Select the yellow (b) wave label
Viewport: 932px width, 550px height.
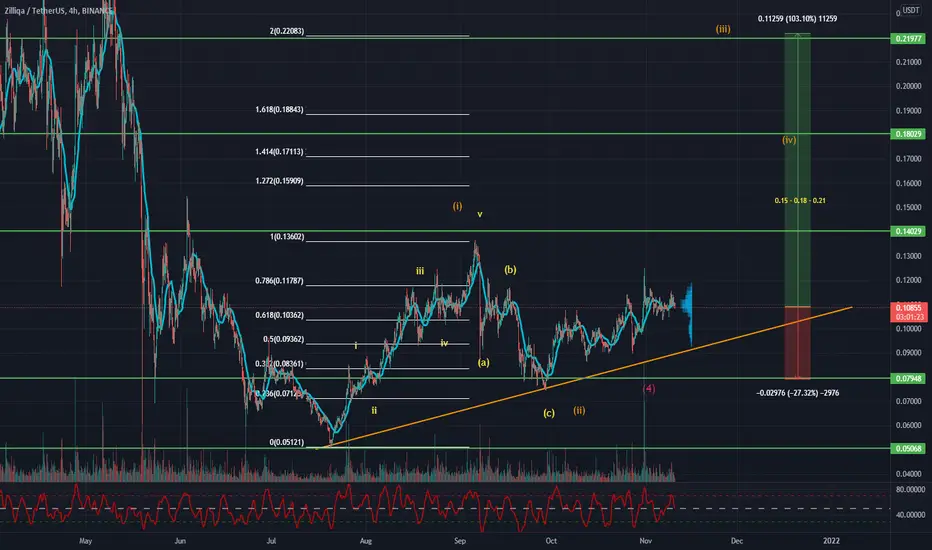pos(510,269)
